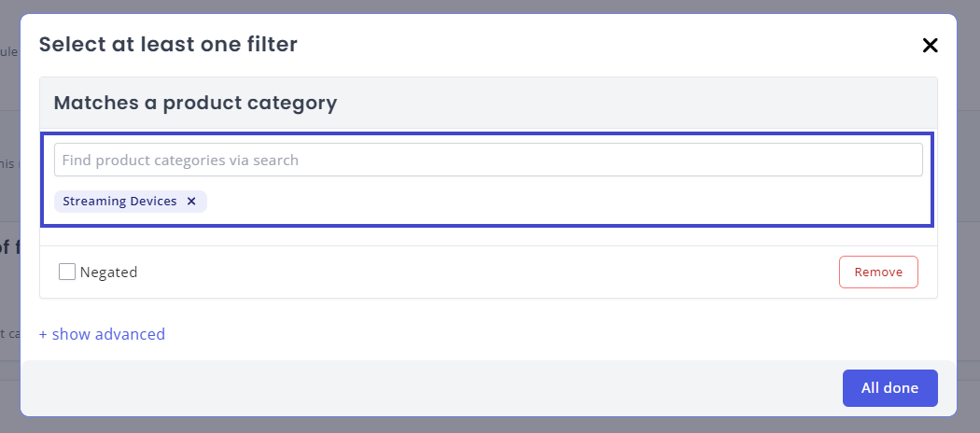Click the Select at least one filter title
Viewport: 980px width, 433px height.
(168, 44)
